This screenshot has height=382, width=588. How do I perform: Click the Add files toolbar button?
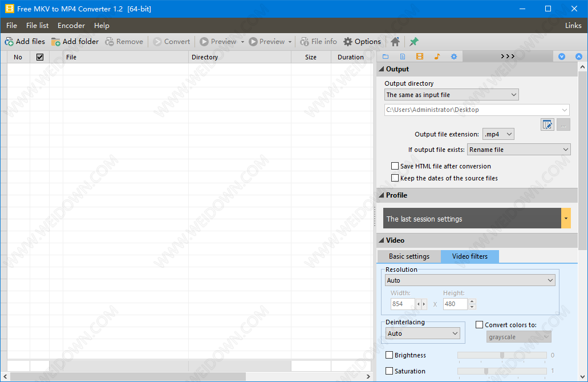[x=25, y=42]
